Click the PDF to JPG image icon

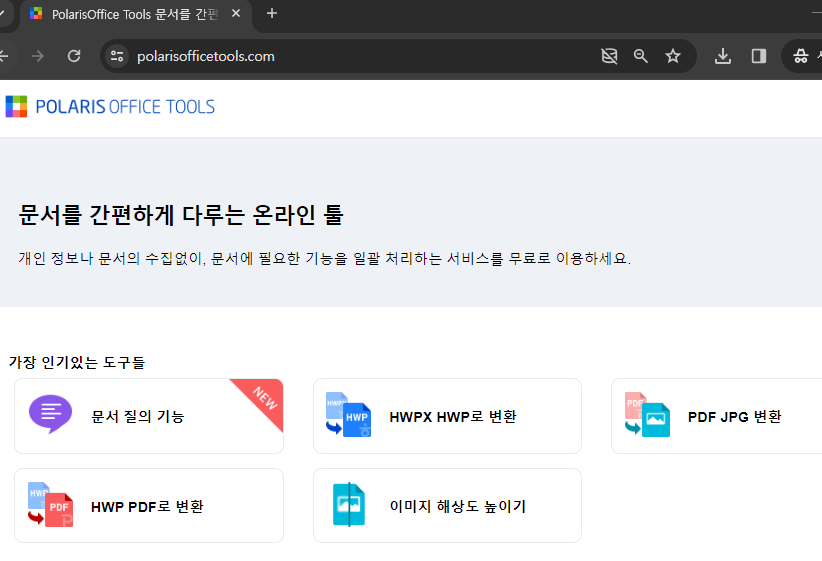(647, 415)
